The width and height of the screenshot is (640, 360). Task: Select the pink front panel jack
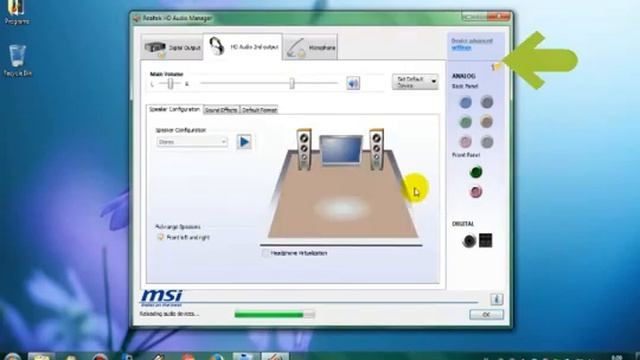pos(476,191)
